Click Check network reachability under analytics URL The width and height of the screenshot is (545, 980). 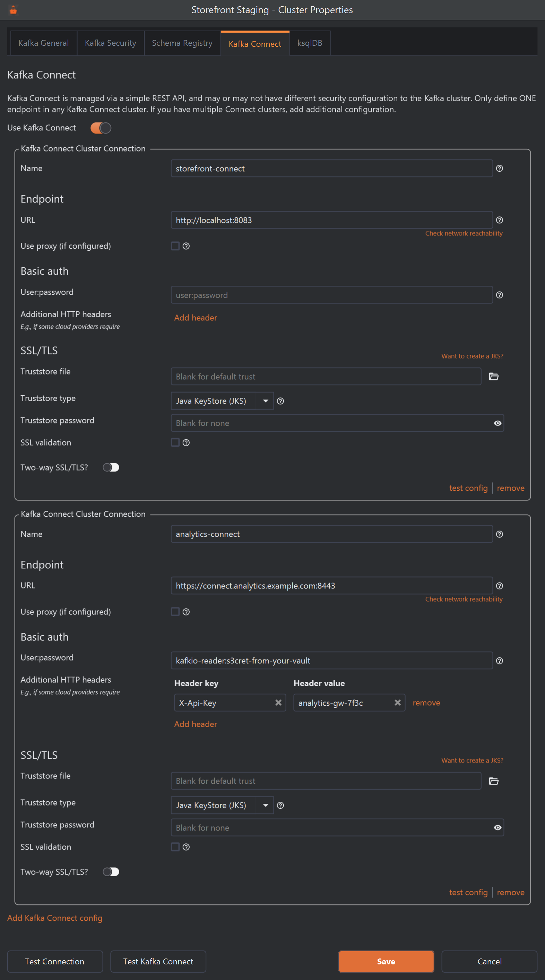pyautogui.click(x=464, y=599)
